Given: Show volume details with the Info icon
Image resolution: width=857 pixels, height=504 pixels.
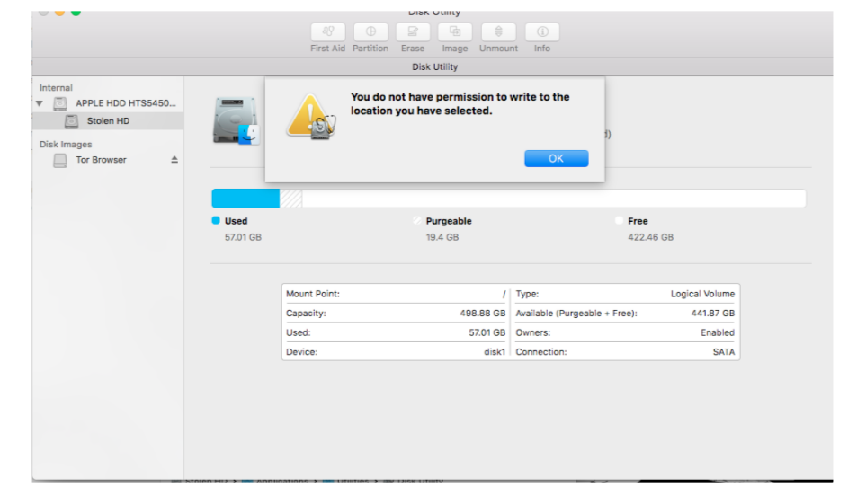Looking at the screenshot, I should coord(542,32).
